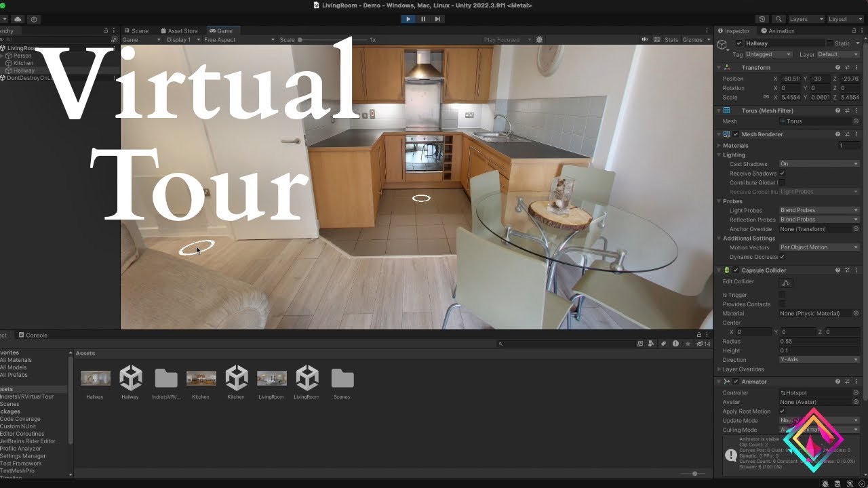Click the Position X input field
Image resolution: width=868 pixels, height=488 pixels.
[x=791, y=79]
